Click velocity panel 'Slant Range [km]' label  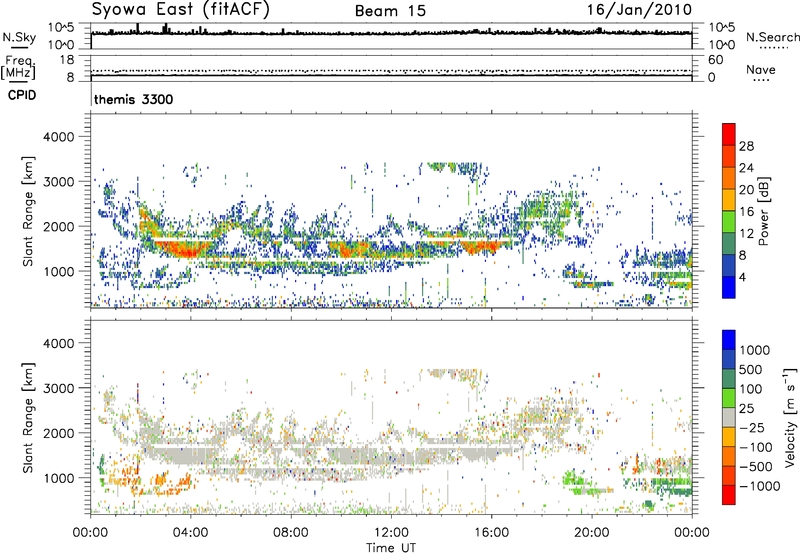[28, 417]
